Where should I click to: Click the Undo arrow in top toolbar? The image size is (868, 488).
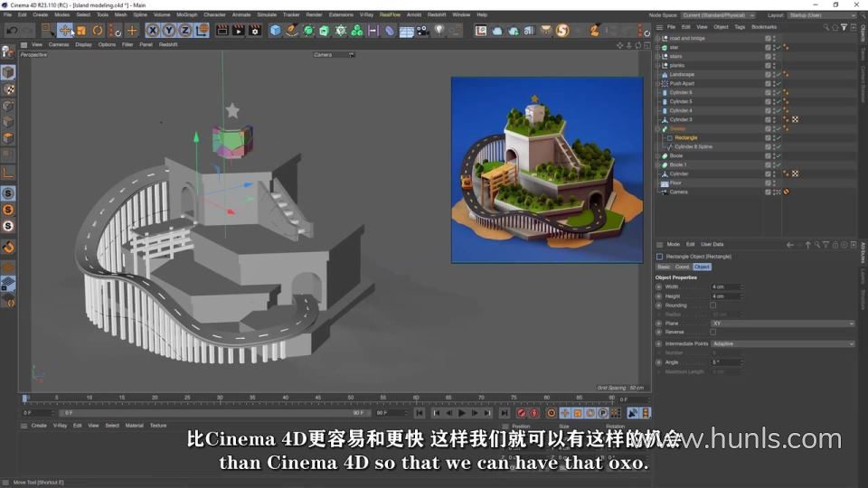point(12,31)
